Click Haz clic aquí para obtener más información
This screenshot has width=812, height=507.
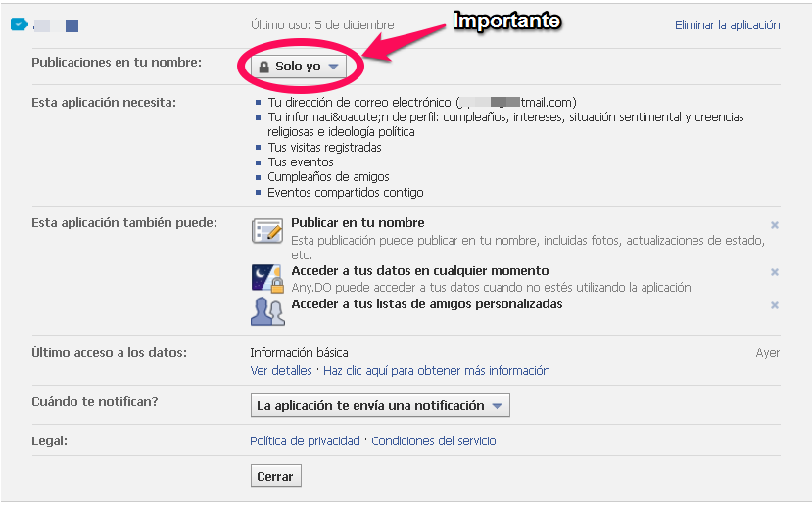pyautogui.click(x=436, y=371)
